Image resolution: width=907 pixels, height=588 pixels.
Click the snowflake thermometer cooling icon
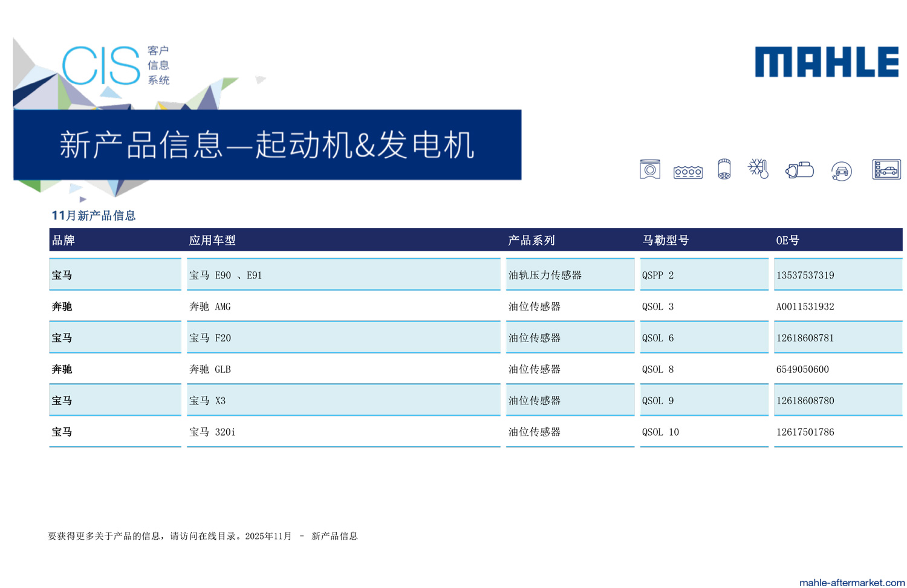[x=758, y=169]
